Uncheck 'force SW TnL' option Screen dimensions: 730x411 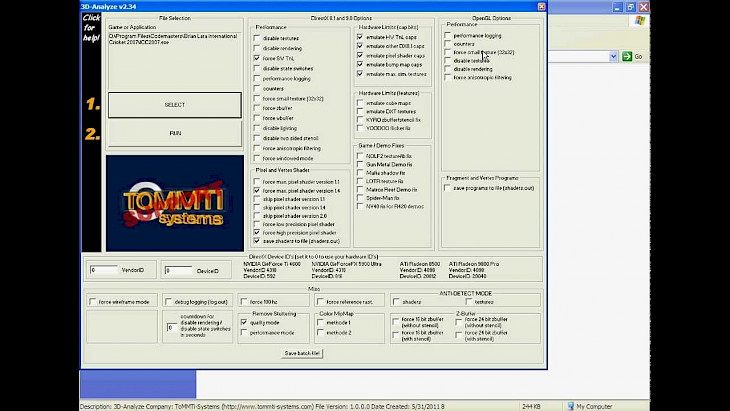[x=257, y=58]
